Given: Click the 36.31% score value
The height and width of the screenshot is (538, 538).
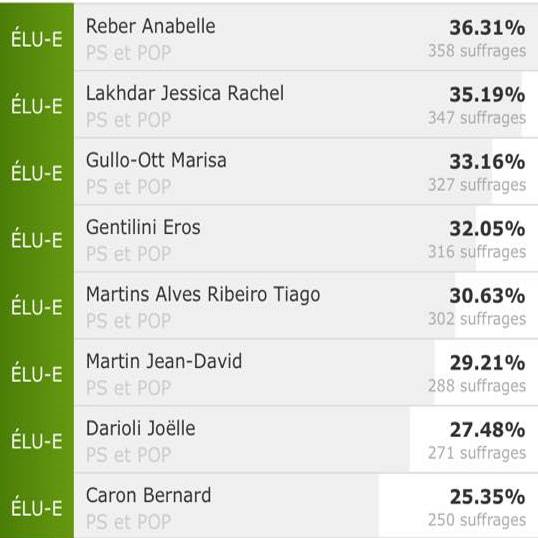Looking at the screenshot, I should 488,28.
